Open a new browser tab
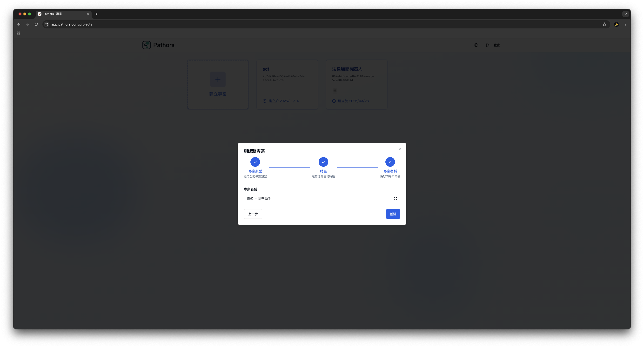 coord(96,14)
